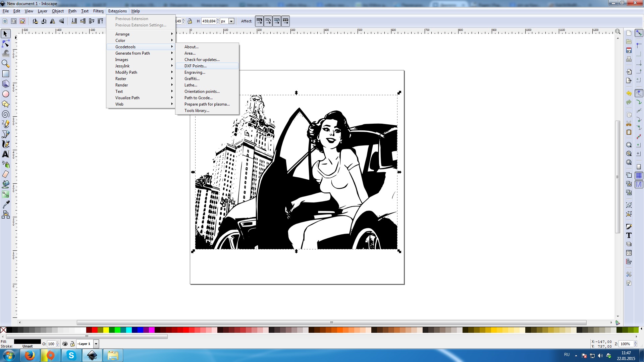Toggle the current layer lock
The height and width of the screenshot is (362, 644).
click(72, 344)
